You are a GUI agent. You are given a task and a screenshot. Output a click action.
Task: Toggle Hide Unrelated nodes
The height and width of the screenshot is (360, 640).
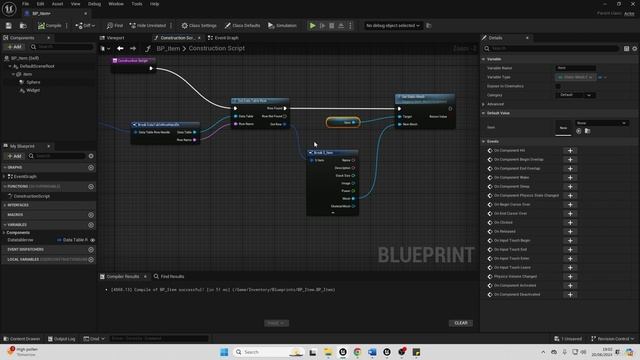(x=148, y=26)
